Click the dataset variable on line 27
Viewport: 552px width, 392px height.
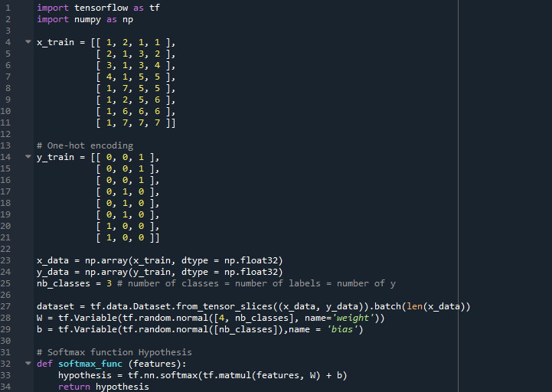click(x=56, y=306)
